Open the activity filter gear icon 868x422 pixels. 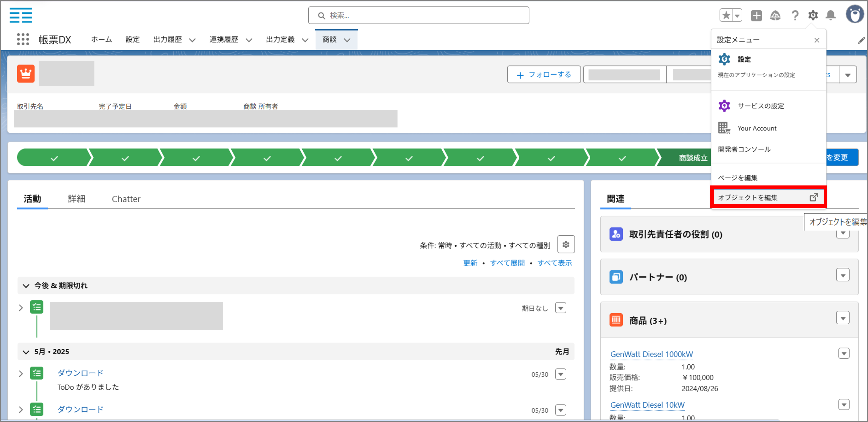tap(566, 244)
